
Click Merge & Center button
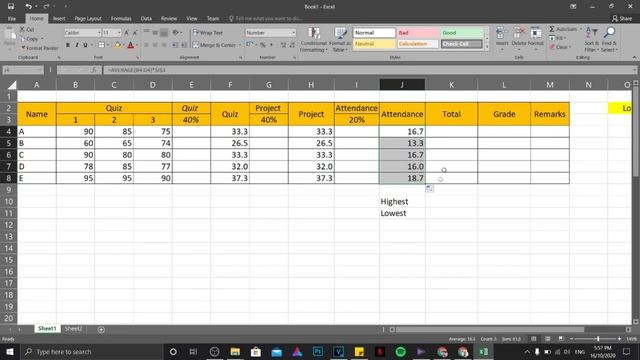click(x=214, y=45)
